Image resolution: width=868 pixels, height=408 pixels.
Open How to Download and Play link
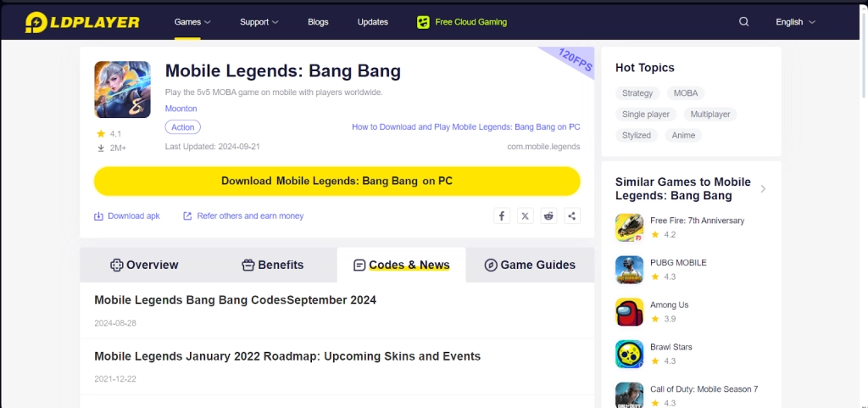pyautogui.click(x=466, y=126)
